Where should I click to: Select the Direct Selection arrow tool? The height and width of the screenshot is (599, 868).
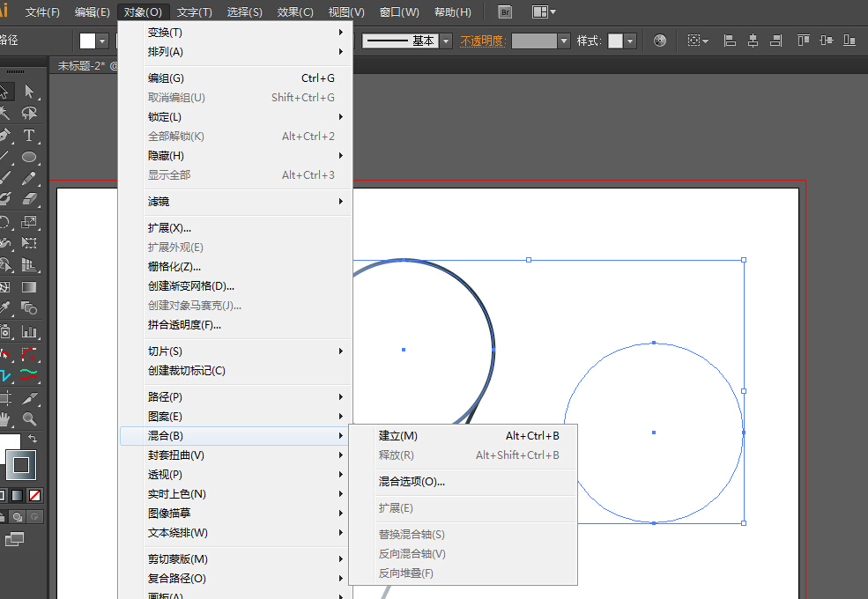pos(29,92)
